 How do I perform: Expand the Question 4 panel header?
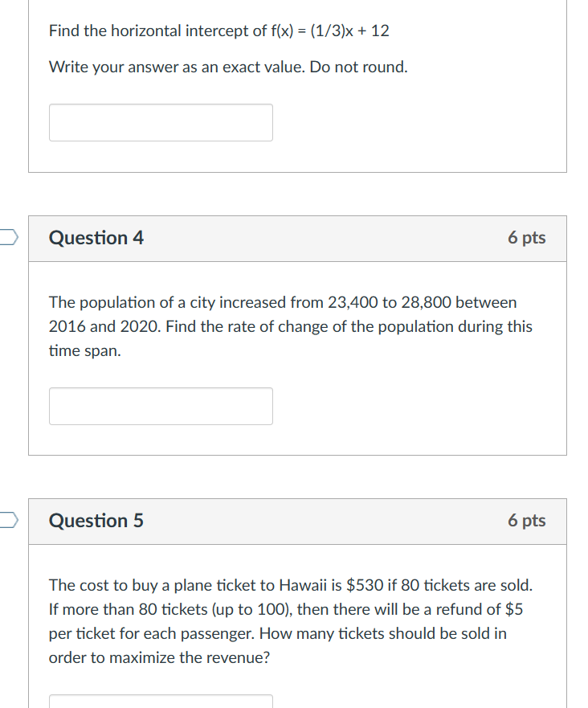pos(297,239)
